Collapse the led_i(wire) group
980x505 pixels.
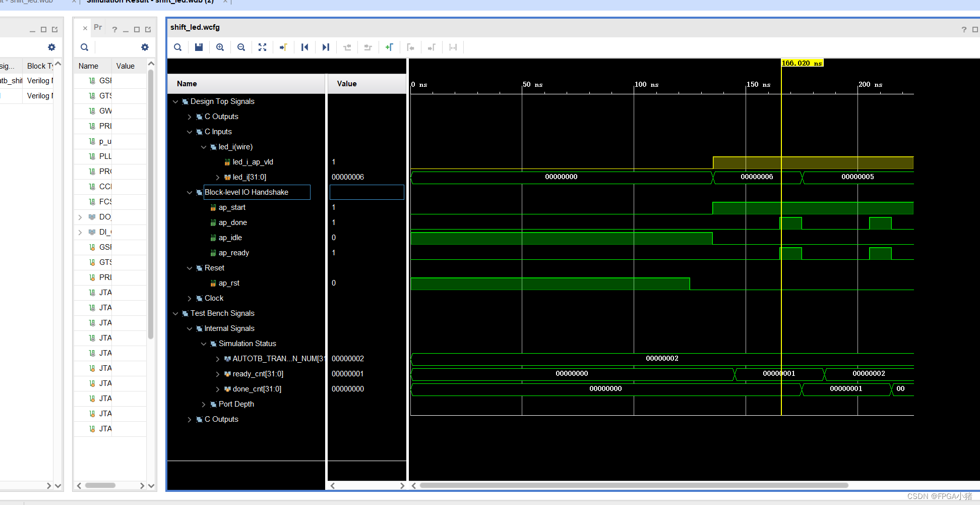point(204,147)
